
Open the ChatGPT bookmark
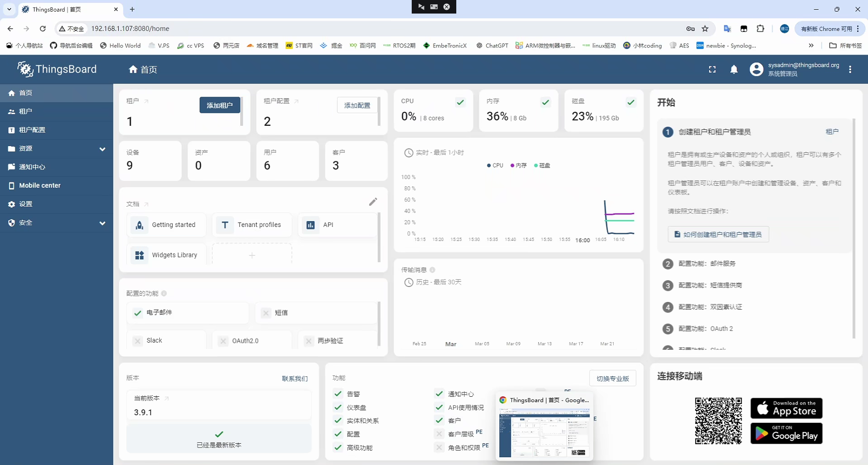point(492,45)
